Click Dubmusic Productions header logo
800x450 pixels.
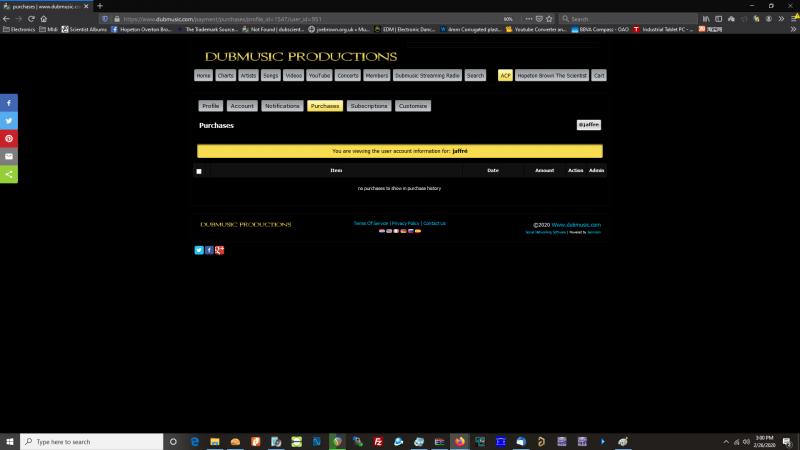[301, 57]
